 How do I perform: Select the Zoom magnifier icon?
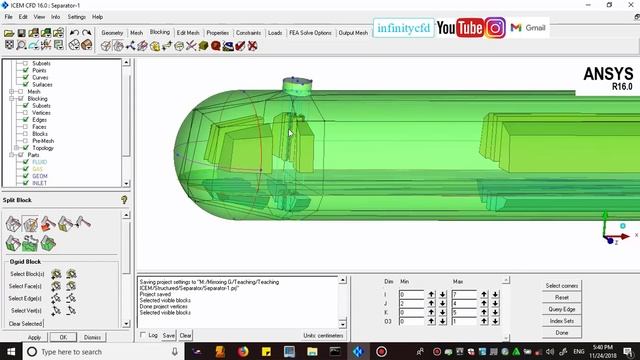click(x=21, y=45)
